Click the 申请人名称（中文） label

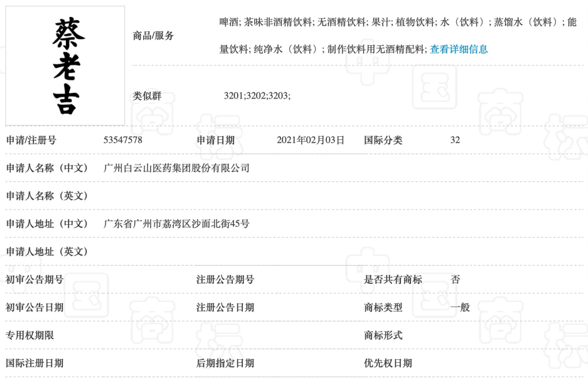pyautogui.click(x=47, y=168)
